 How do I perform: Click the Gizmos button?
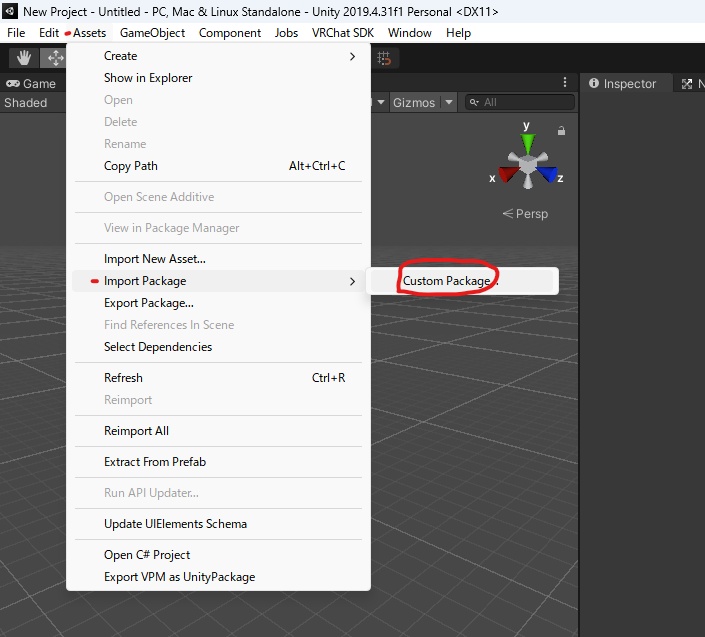coord(414,102)
